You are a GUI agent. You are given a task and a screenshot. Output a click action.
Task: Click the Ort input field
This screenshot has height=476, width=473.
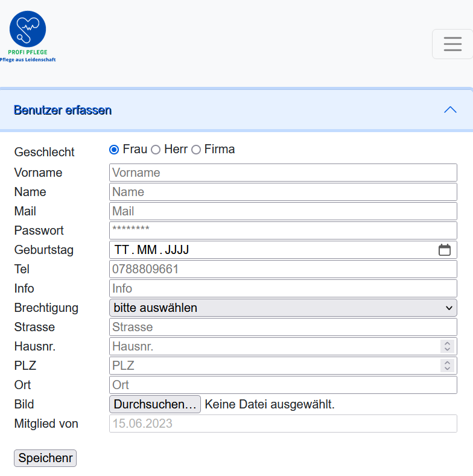[283, 385]
